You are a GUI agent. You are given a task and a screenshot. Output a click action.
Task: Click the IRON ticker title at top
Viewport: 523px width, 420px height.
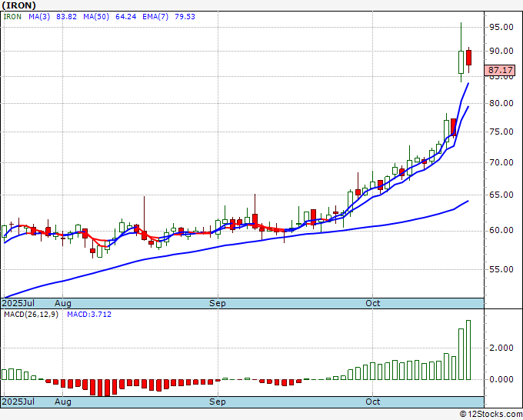point(18,5)
